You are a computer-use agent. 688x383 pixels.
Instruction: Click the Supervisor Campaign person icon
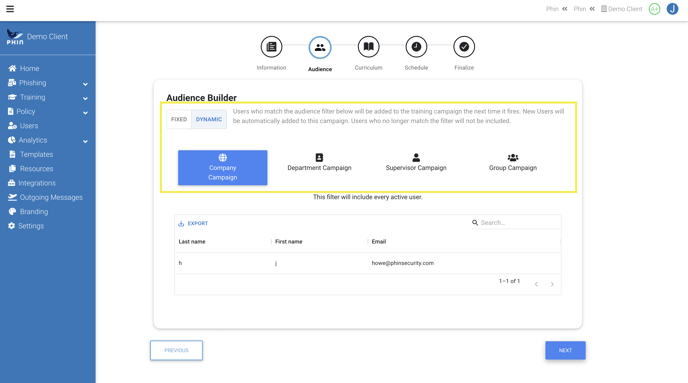(x=416, y=157)
